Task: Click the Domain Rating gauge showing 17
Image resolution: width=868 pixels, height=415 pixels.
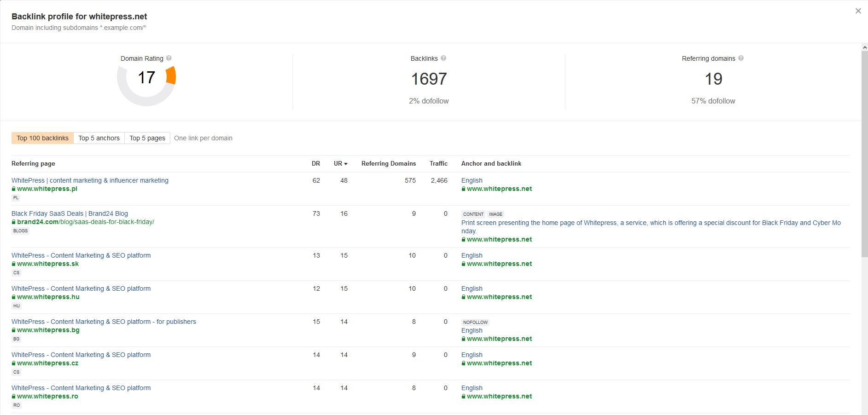Action: click(x=146, y=85)
